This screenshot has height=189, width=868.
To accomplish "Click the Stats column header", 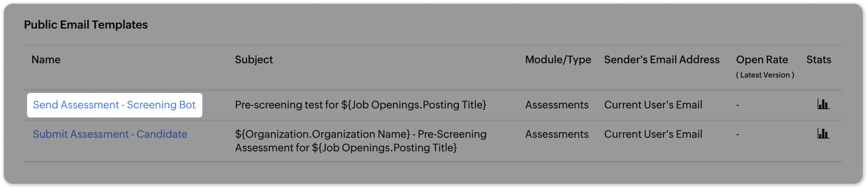I will pos(819,60).
